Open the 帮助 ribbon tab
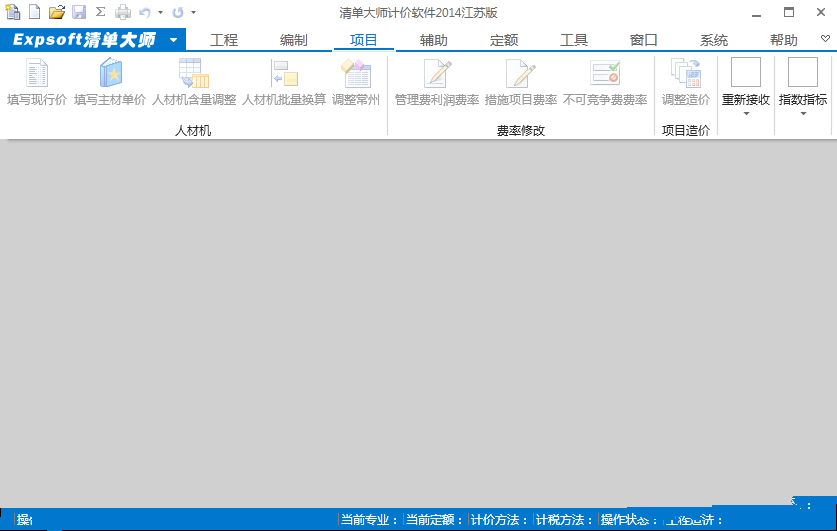 tap(784, 40)
